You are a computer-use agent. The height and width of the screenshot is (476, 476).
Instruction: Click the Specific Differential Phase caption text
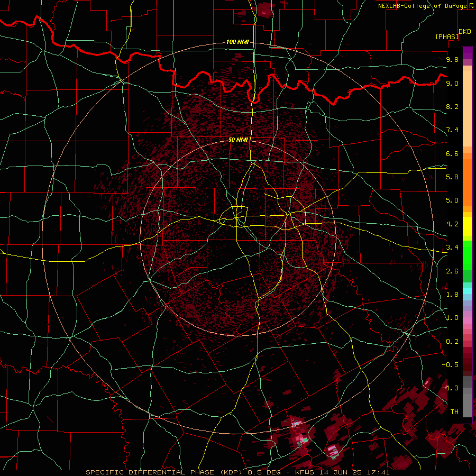coord(237,472)
